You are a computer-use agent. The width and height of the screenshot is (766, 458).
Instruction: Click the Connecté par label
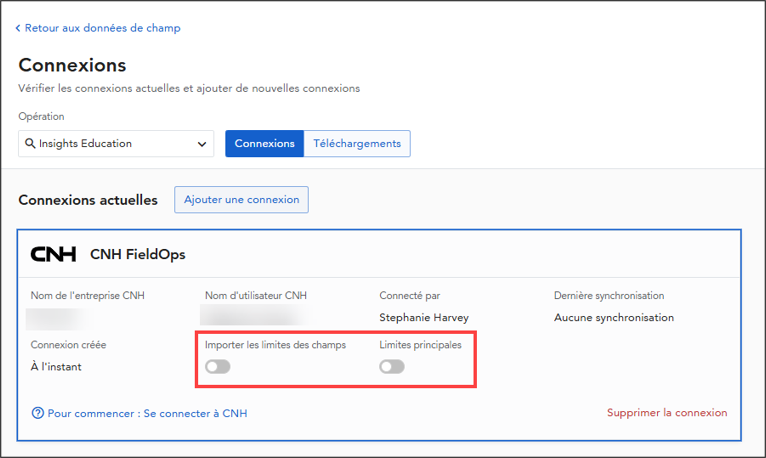[x=409, y=295]
